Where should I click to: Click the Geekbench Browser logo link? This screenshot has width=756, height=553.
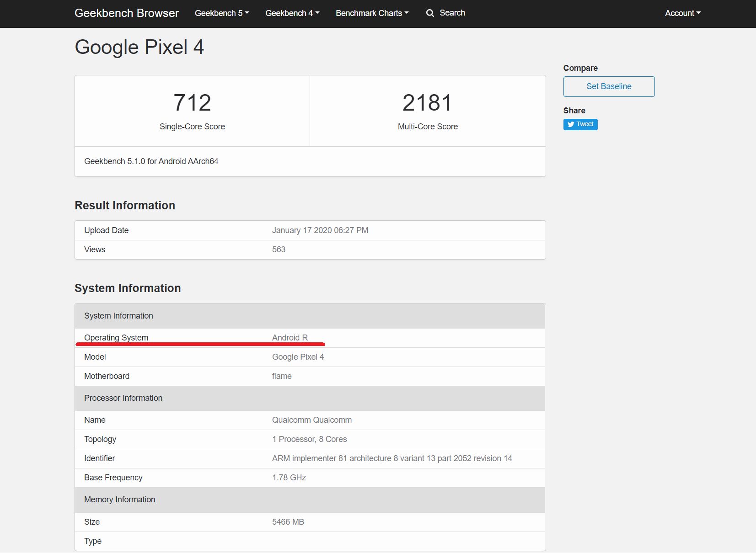127,13
